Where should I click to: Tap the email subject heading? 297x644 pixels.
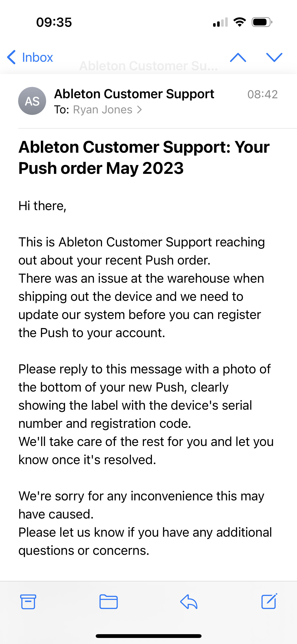point(144,157)
